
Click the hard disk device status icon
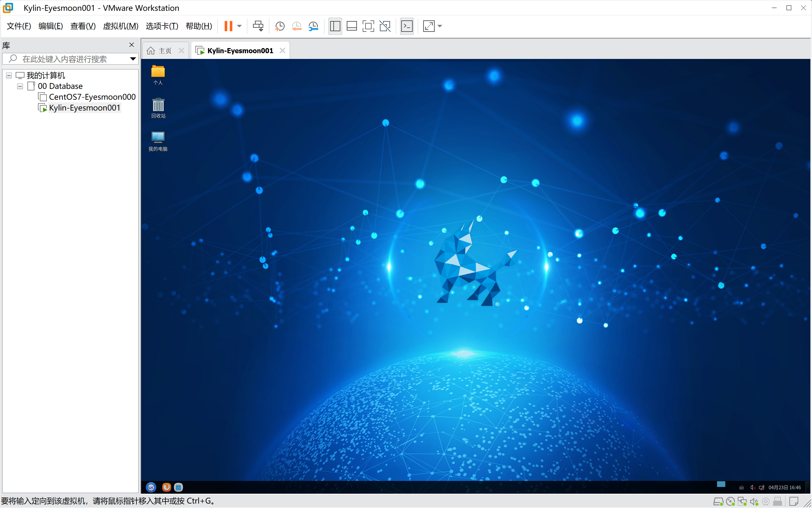(x=718, y=502)
